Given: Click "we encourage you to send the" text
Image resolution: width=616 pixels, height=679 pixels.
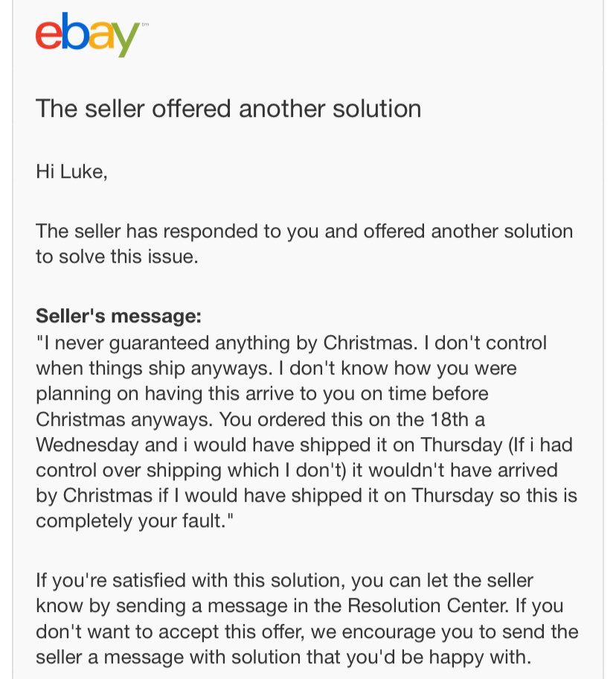Looking at the screenshot, I should point(444,632).
